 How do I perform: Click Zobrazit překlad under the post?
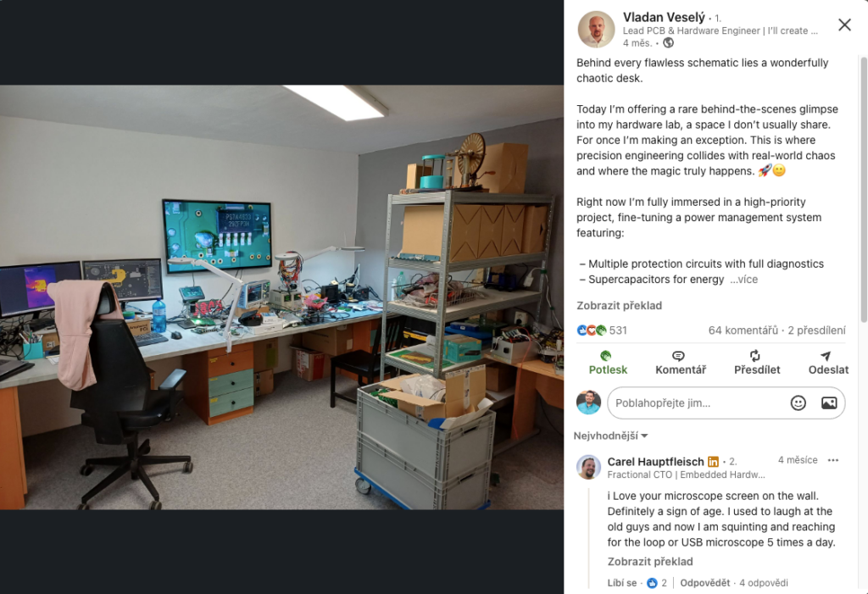[619, 306]
